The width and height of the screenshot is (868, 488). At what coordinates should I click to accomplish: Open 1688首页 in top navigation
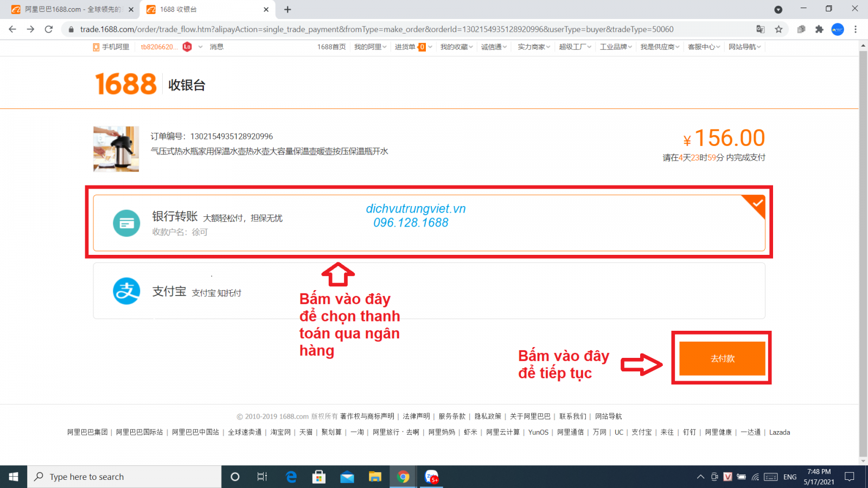pyautogui.click(x=331, y=47)
